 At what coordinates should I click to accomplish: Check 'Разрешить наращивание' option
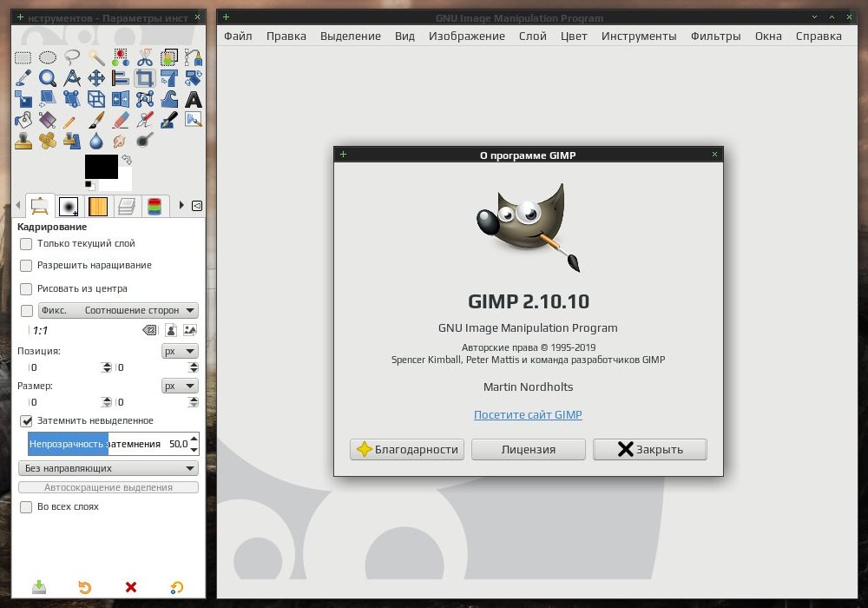[x=26, y=266]
